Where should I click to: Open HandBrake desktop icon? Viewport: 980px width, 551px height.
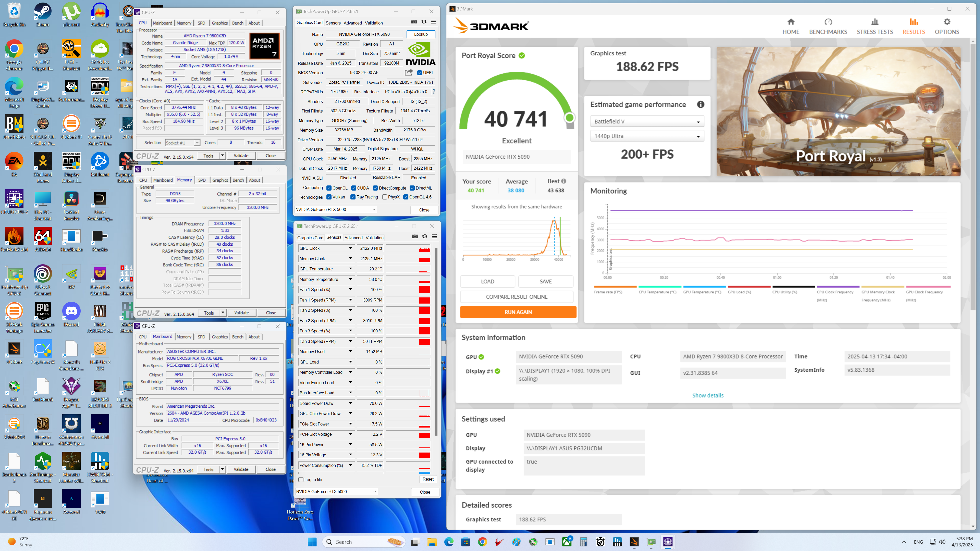point(71,240)
